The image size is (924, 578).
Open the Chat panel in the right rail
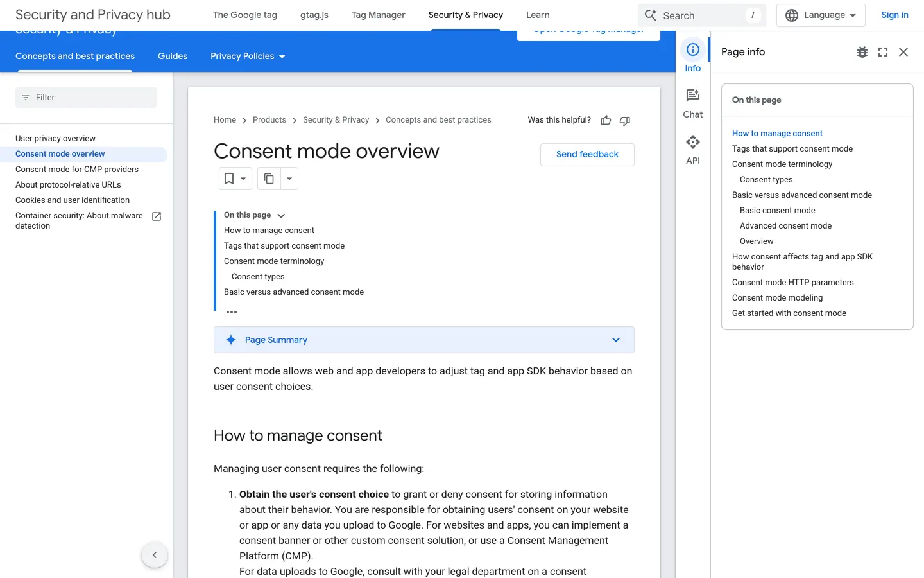pos(692,103)
